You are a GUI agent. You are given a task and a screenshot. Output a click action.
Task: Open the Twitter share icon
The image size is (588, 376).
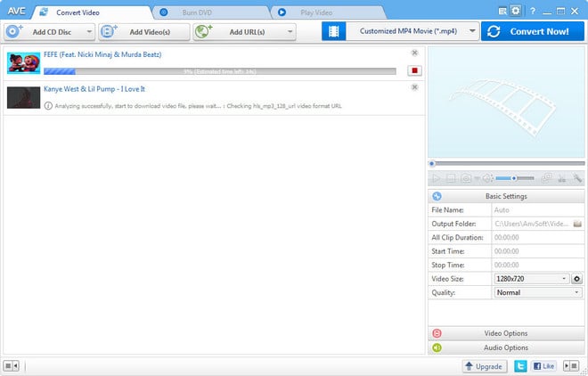point(520,366)
